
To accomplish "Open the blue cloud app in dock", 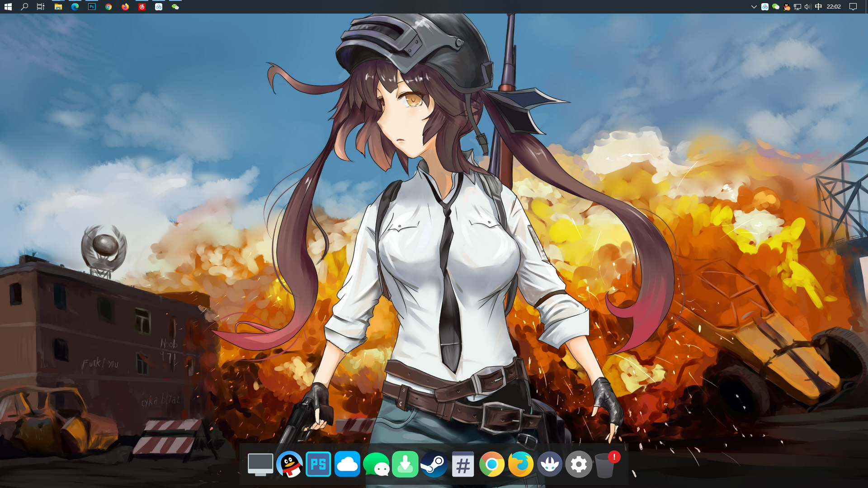I will tap(347, 464).
